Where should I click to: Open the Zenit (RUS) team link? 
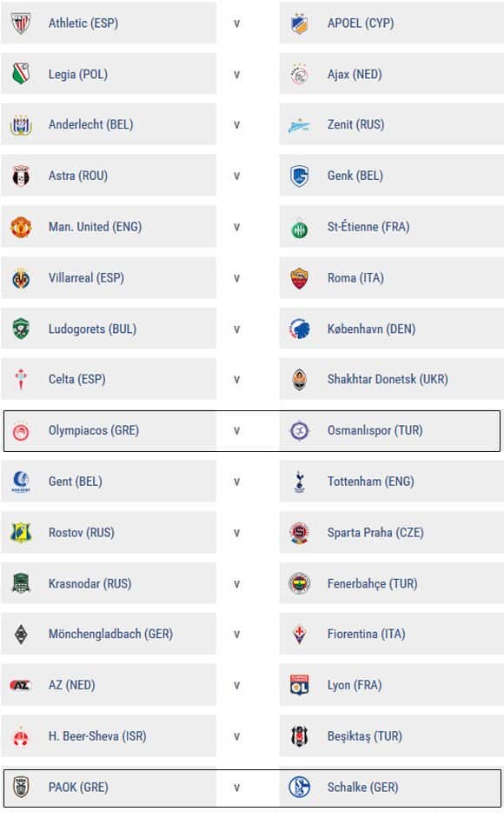click(355, 124)
